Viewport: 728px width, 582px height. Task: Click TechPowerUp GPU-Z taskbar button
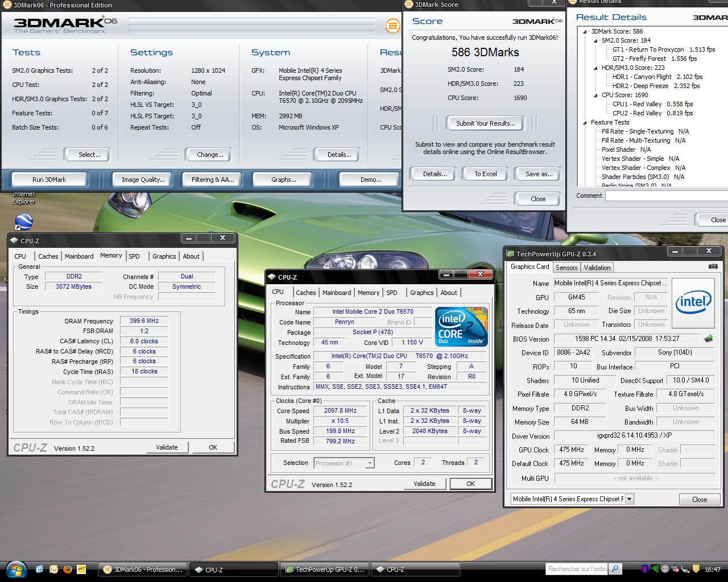click(x=325, y=569)
